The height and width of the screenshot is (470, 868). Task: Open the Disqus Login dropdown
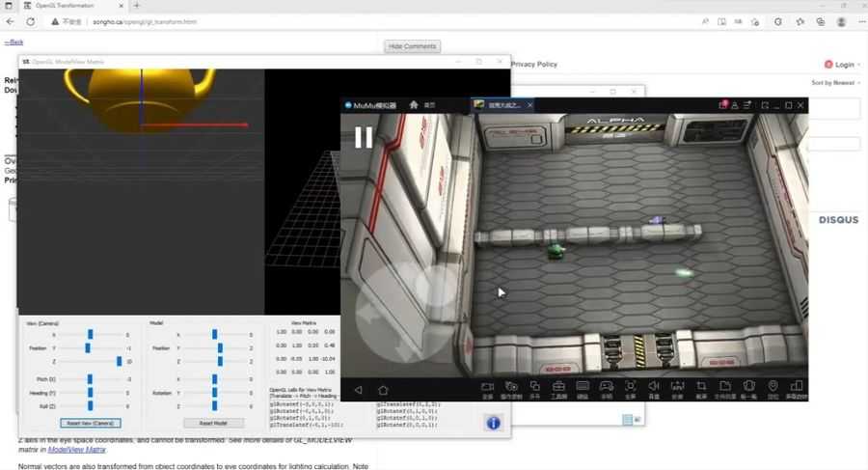[x=843, y=65]
